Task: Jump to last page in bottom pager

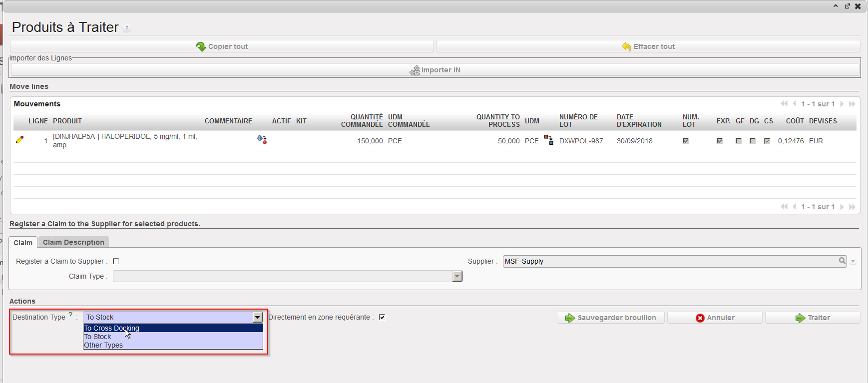Action: point(852,207)
